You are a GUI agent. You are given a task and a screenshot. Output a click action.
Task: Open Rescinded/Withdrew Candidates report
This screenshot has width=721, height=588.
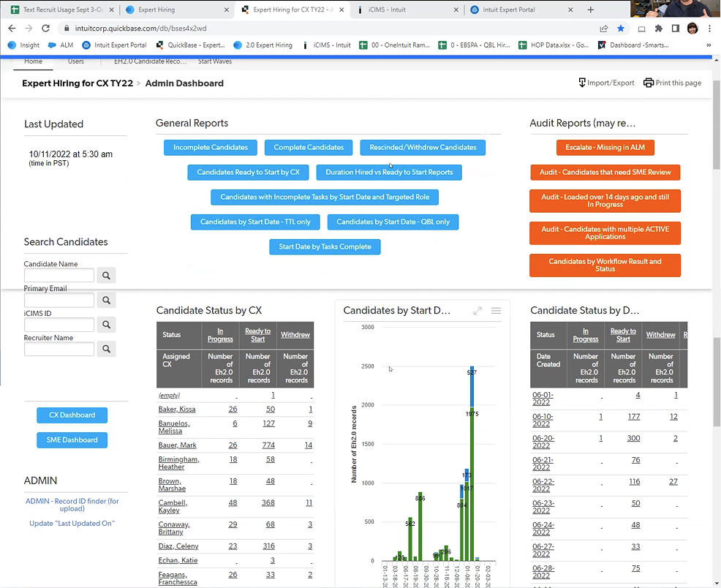423,148
